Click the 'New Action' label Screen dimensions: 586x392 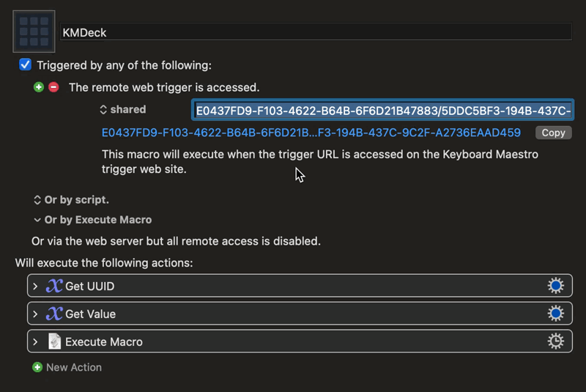[x=74, y=367]
